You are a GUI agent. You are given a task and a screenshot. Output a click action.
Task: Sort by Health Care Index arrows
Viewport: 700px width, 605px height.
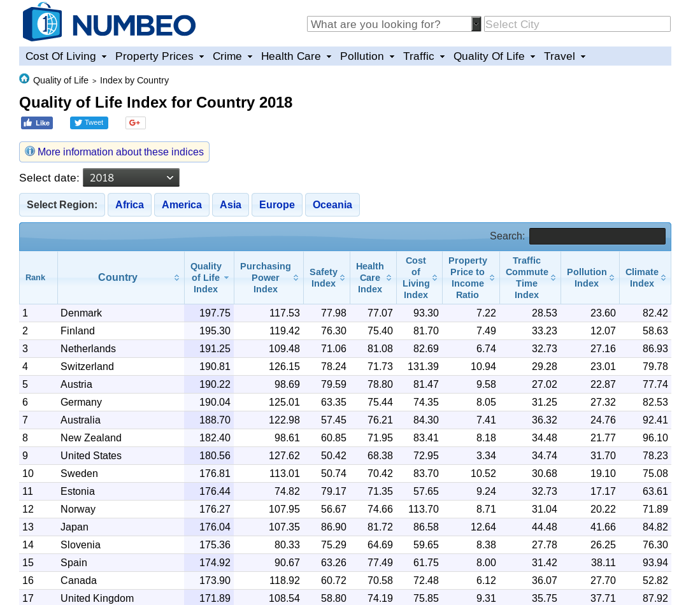pyautogui.click(x=389, y=278)
